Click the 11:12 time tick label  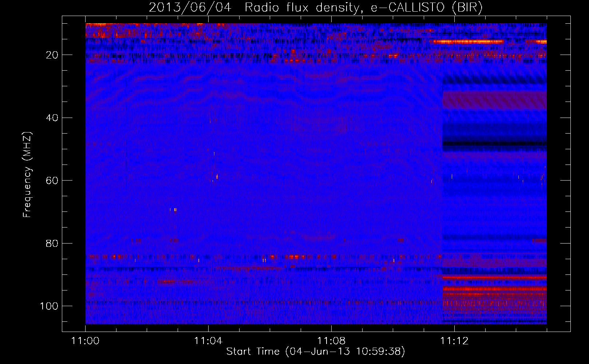[454, 341]
